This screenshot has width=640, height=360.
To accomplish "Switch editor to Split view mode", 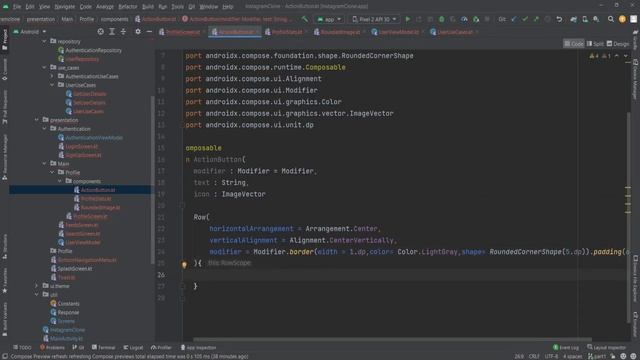I will point(595,44).
